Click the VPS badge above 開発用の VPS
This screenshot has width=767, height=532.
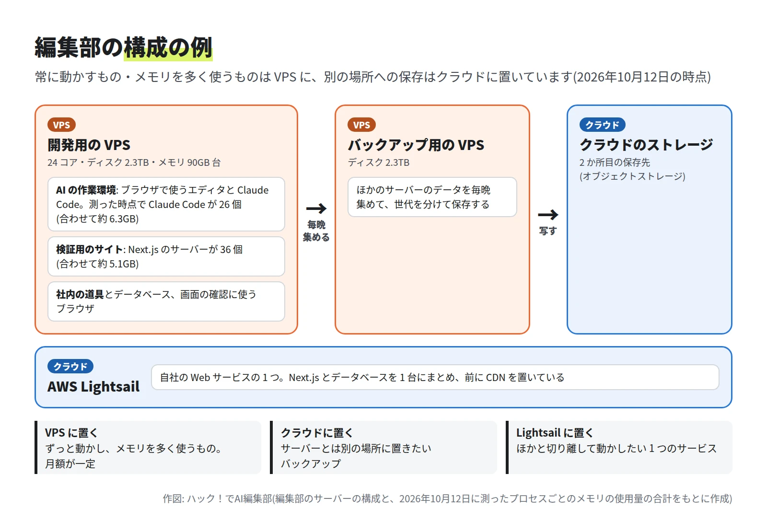point(61,125)
